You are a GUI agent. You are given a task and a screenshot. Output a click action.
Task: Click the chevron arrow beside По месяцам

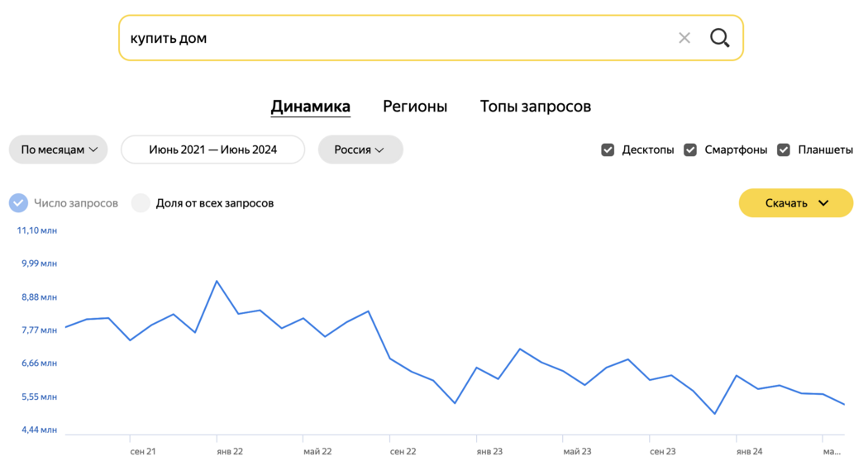(93, 150)
